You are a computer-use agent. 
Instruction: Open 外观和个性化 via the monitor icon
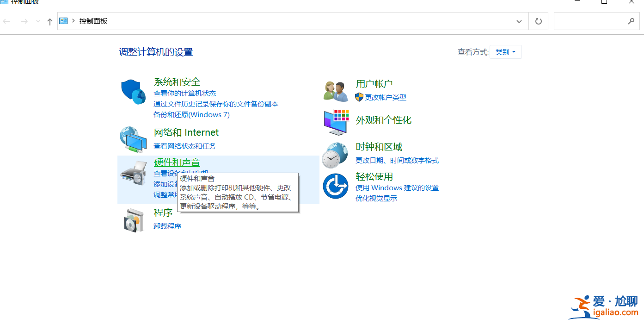(x=335, y=122)
